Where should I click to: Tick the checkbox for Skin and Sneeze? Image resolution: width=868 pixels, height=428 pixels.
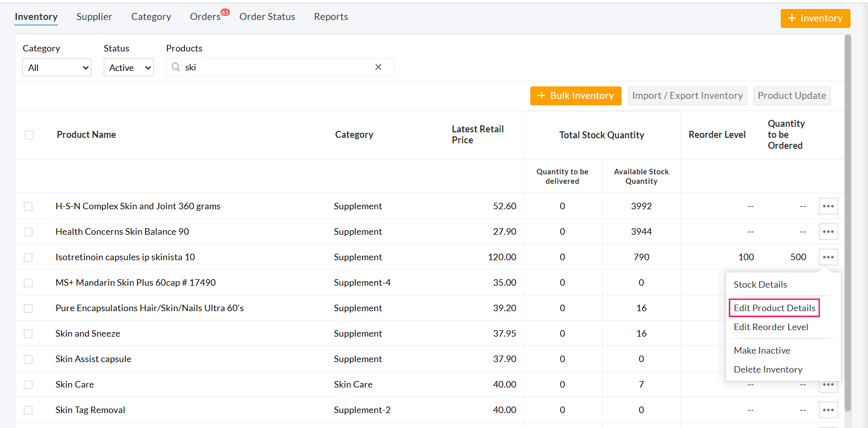click(x=28, y=334)
